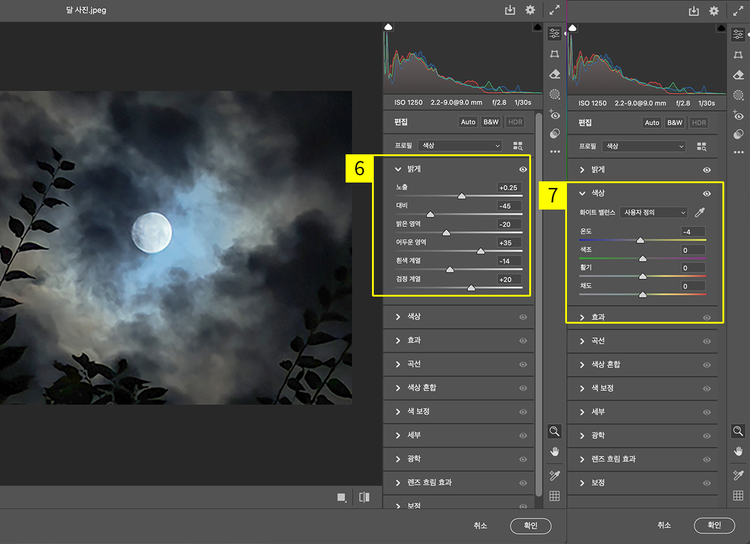750x544 pixels.
Task: Select the Healing eraser in right toolstrip
Action: pos(738,75)
